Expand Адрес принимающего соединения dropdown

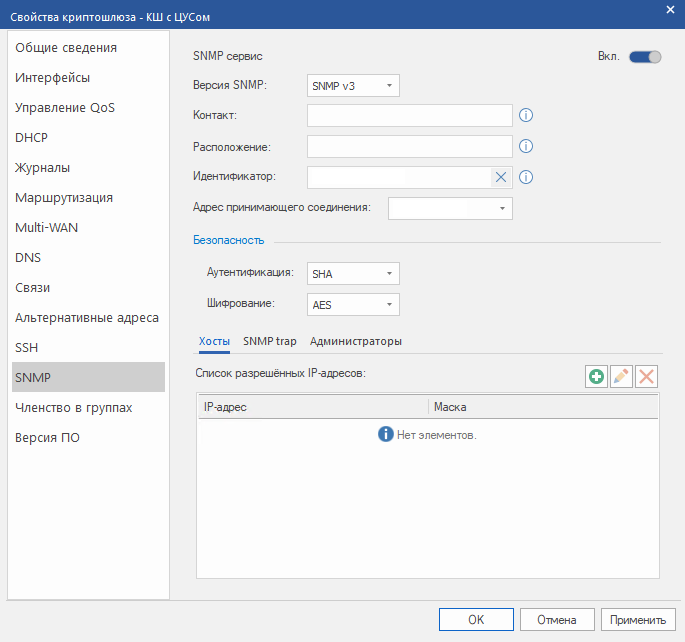click(450, 208)
